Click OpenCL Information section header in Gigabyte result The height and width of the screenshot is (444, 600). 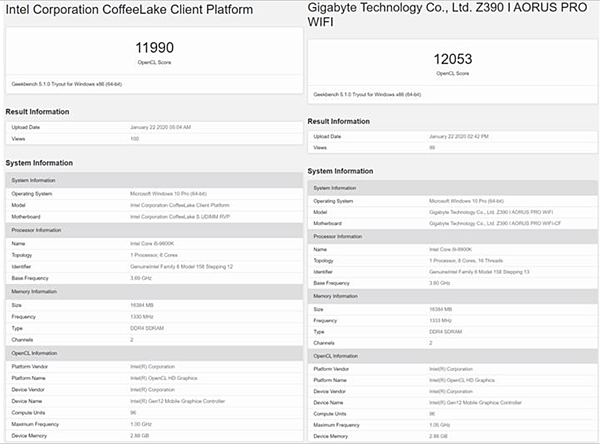(x=452, y=356)
